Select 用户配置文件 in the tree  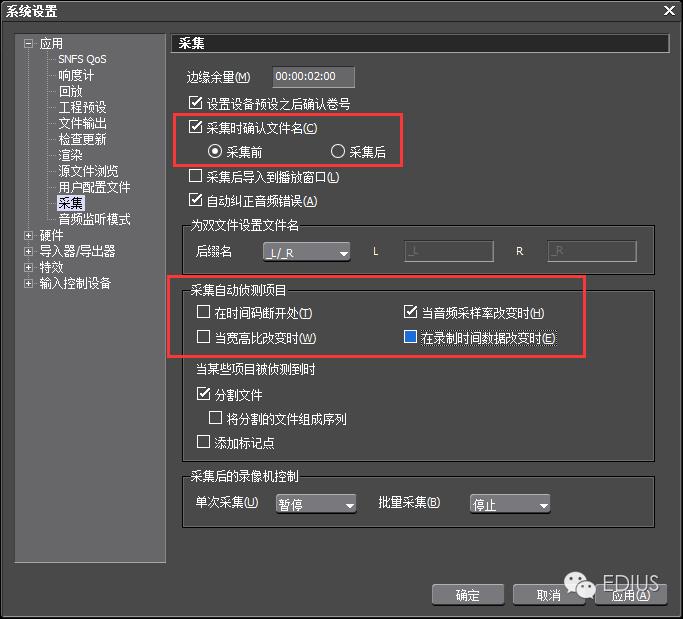point(94,187)
